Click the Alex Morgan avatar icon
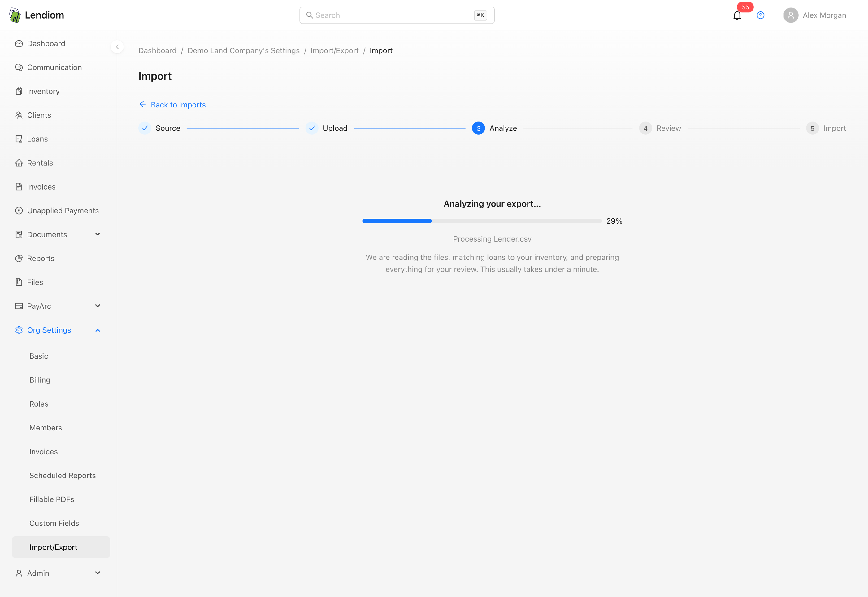 790,15
